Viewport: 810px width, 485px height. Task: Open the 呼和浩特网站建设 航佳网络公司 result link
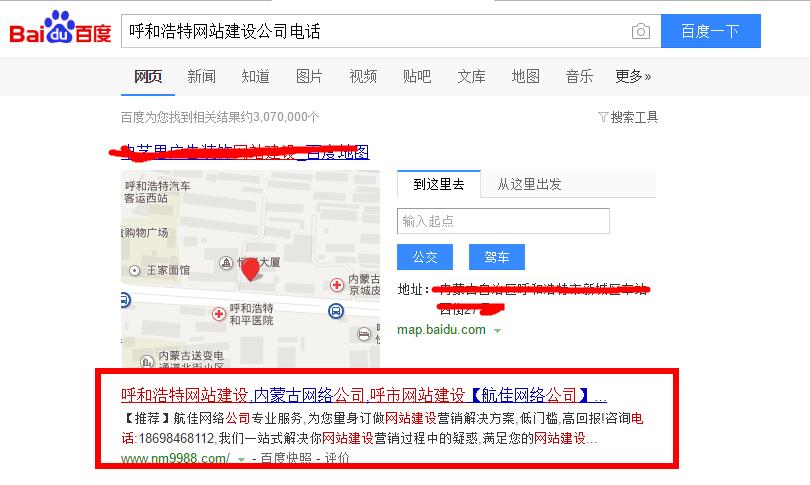pyautogui.click(x=364, y=394)
